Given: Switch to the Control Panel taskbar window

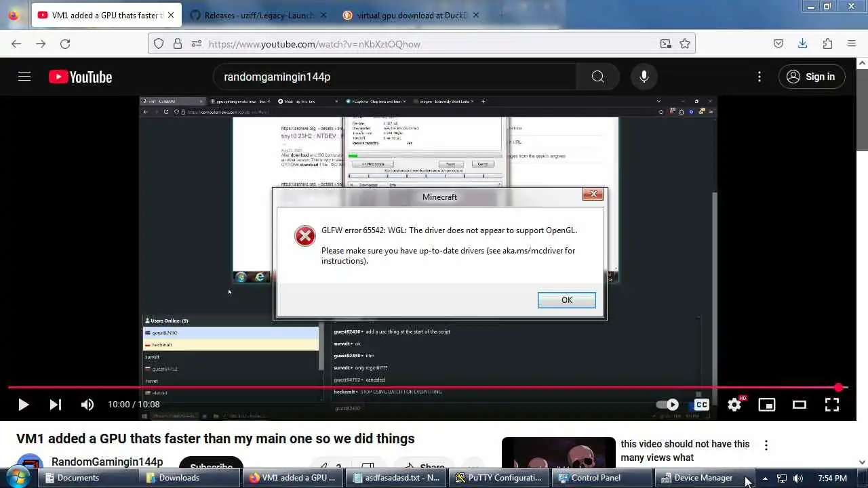Looking at the screenshot, I should [x=601, y=478].
